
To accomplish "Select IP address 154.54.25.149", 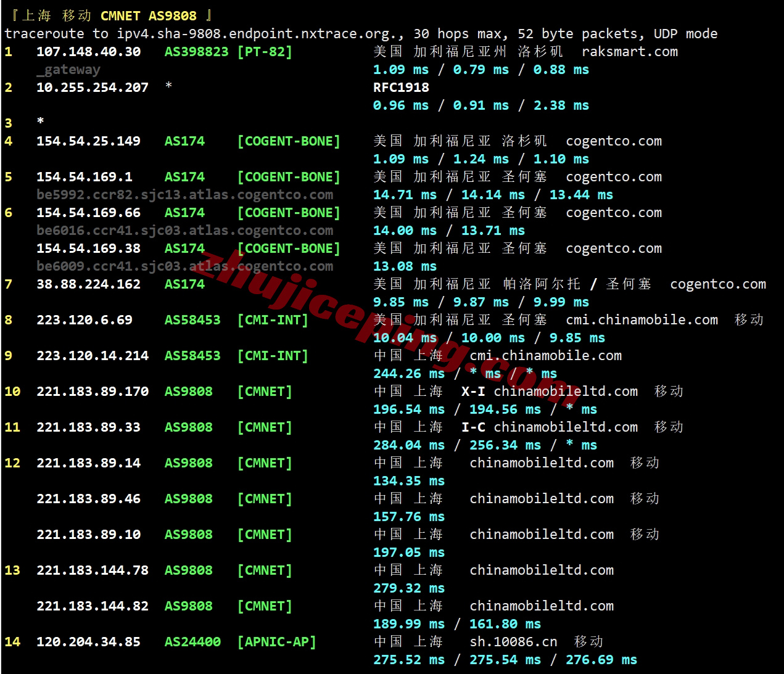I will click(x=88, y=141).
